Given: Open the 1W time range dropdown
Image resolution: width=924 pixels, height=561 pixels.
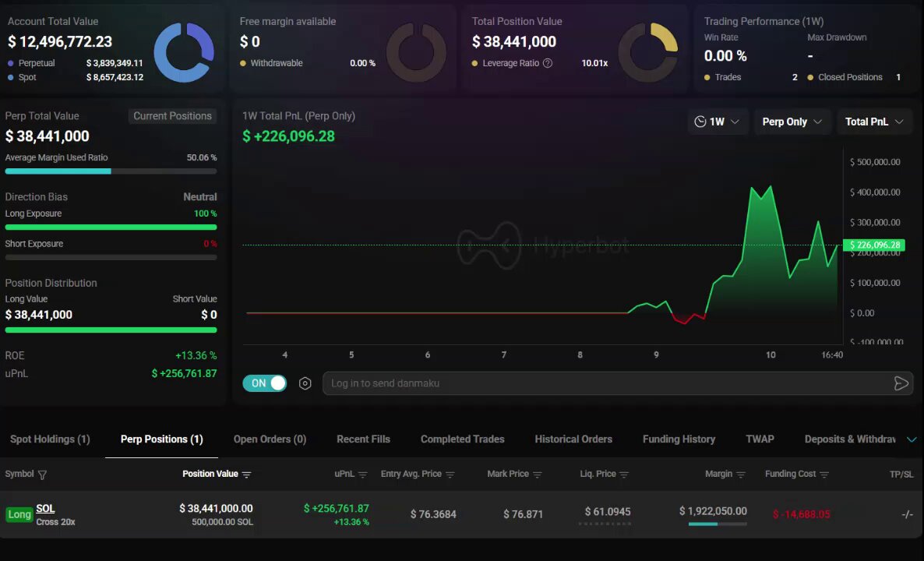Looking at the screenshot, I should pyautogui.click(x=718, y=122).
